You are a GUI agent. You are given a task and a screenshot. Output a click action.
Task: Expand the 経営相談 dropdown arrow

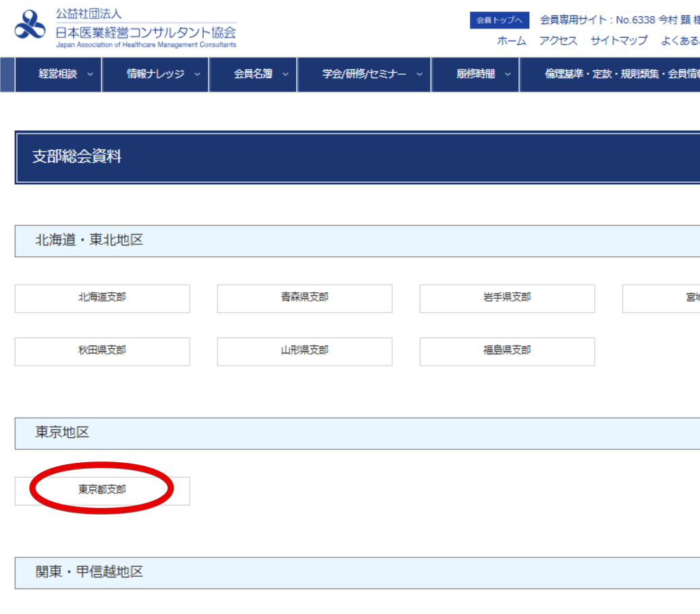[x=90, y=75]
